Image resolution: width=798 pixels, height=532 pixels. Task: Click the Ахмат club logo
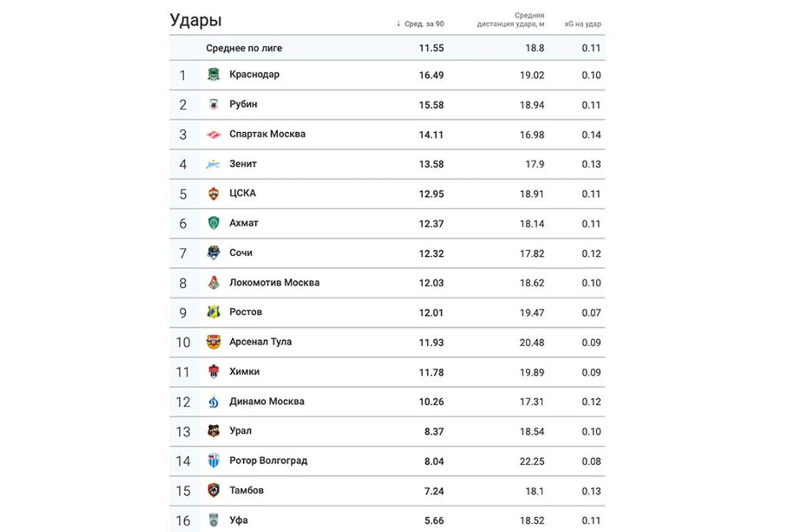[214, 223]
